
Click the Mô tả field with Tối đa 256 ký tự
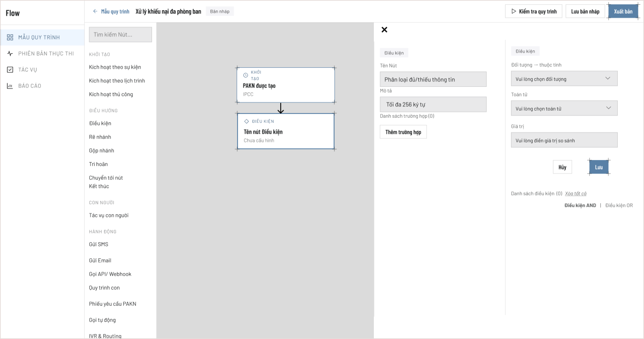[x=433, y=104]
